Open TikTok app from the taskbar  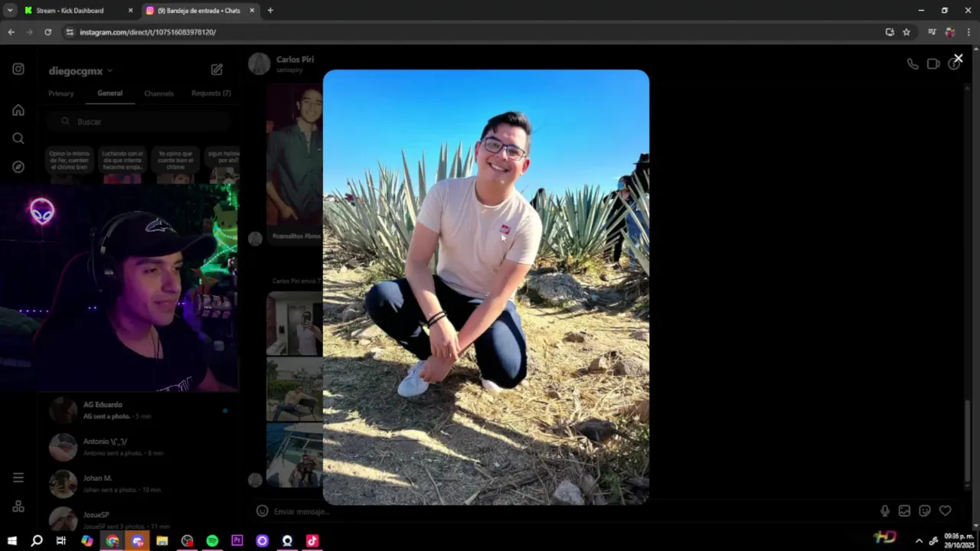click(x=312, y=541)
